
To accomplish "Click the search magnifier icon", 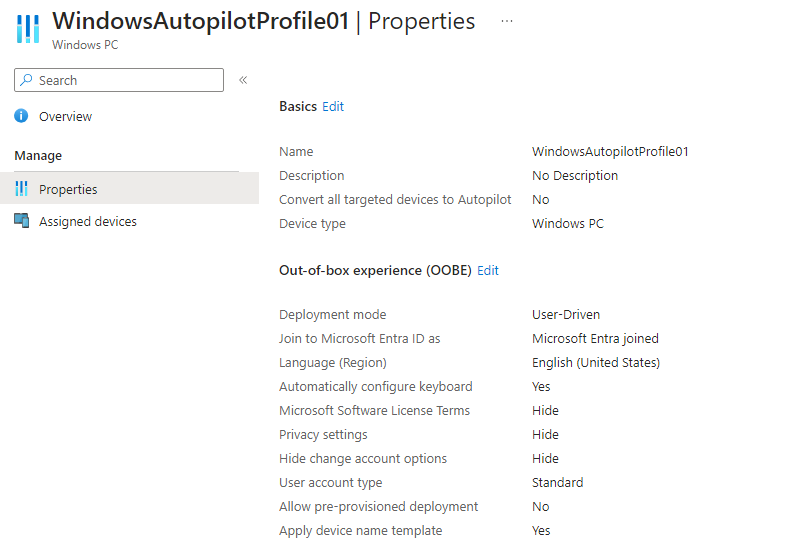I will (26, 80).
